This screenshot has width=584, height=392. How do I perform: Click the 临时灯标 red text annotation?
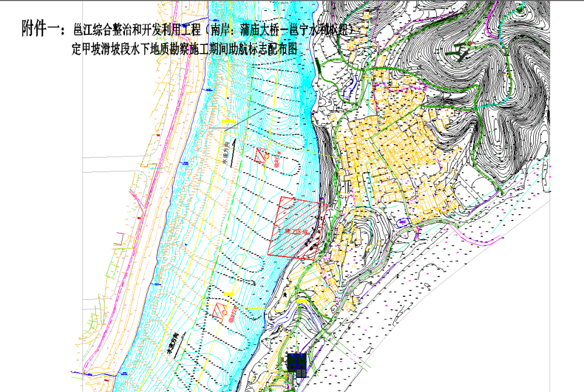[x=276, y=160]
